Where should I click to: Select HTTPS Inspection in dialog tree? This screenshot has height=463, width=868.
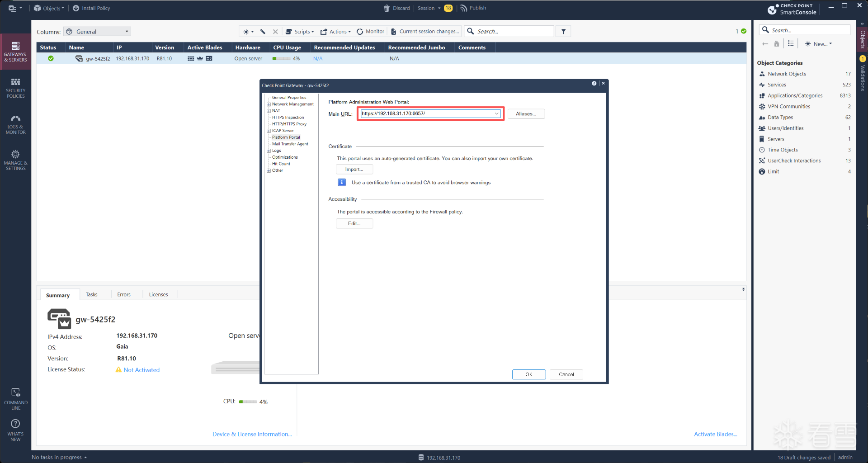coord(288,118)
